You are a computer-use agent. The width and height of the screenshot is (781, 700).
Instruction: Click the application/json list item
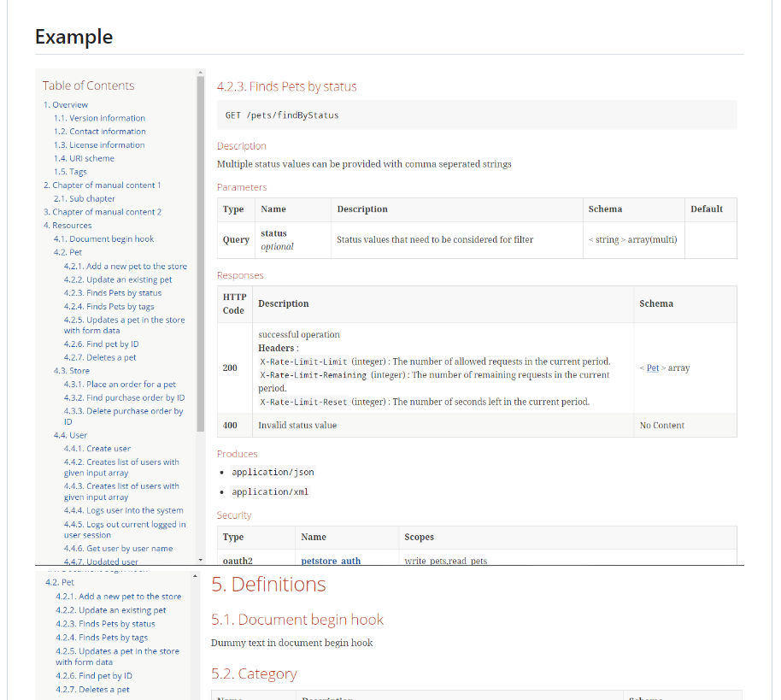(273, 472)
